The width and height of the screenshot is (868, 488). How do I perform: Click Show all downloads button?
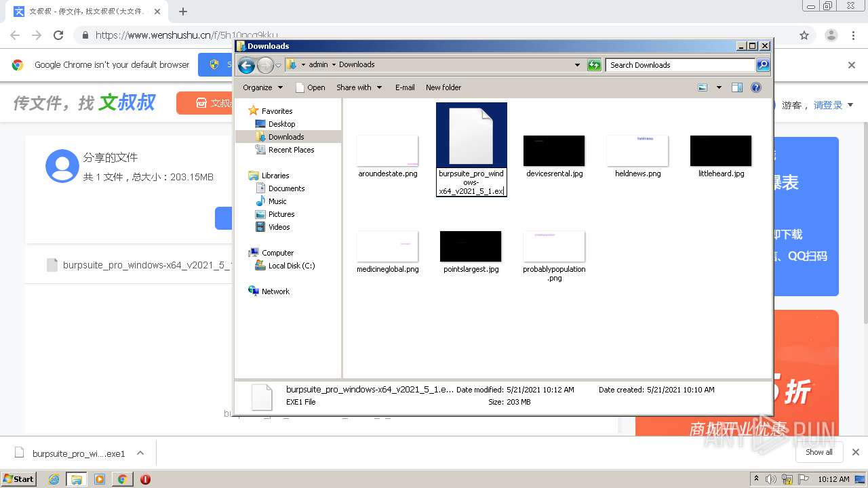click(819, 452)
